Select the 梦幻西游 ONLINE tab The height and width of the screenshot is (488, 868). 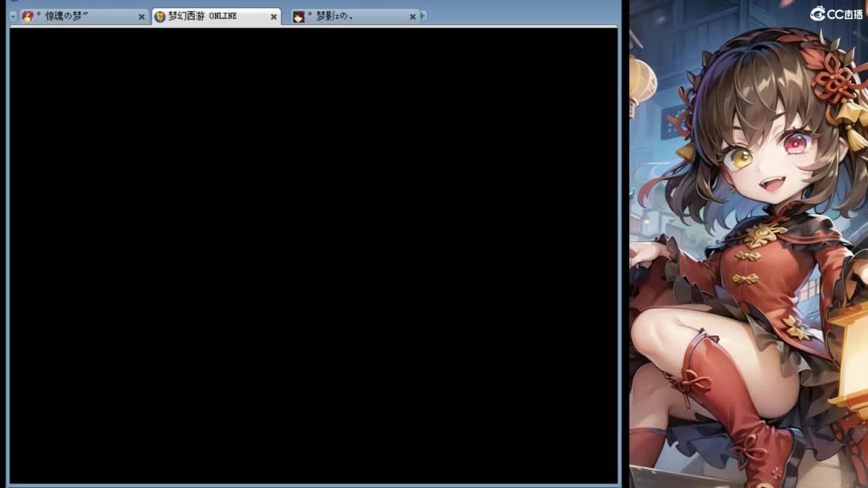coord(216,16)
